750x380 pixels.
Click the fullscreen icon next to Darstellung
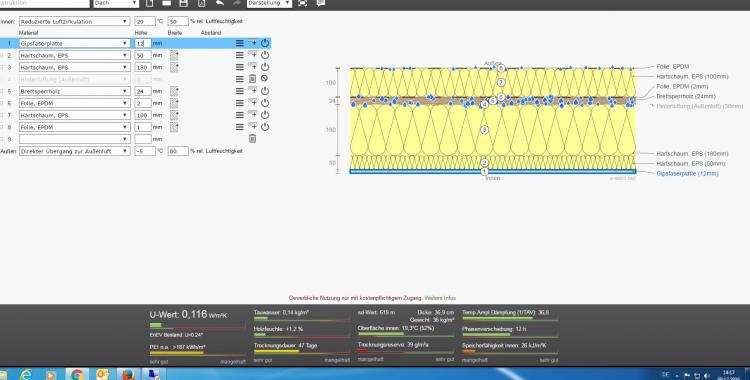pos(303,3)
